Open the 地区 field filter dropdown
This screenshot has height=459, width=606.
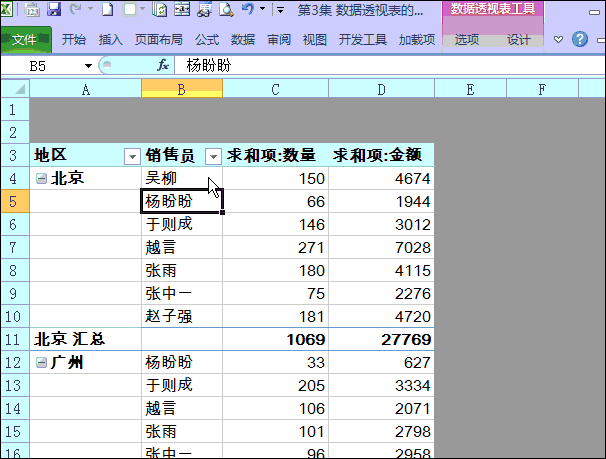point(131,156)
